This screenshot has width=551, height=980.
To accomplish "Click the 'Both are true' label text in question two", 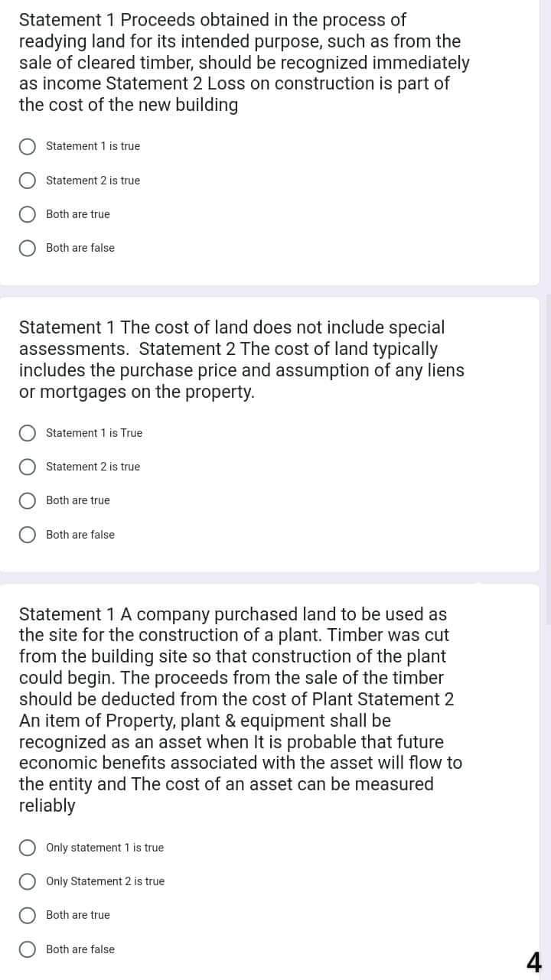I will [x=77, y=500].
